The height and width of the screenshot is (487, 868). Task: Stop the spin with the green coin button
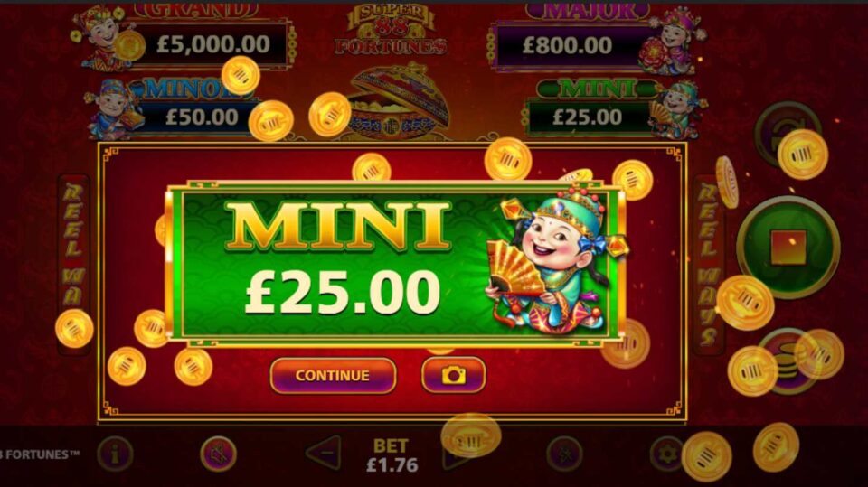788,248
